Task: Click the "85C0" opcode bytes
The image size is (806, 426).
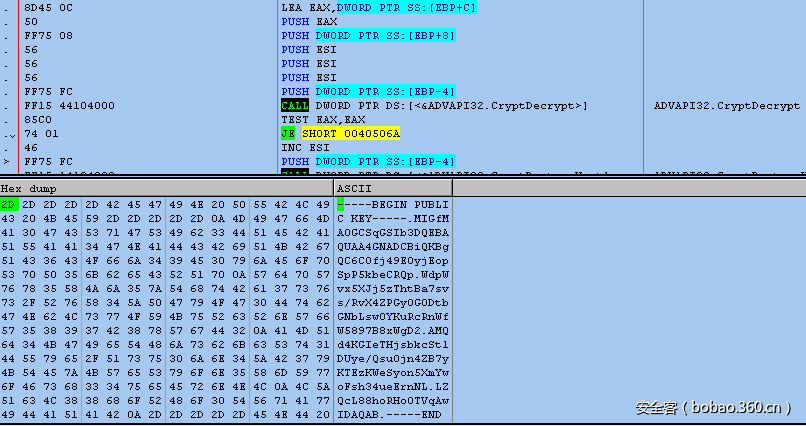Action: (37, 119)
